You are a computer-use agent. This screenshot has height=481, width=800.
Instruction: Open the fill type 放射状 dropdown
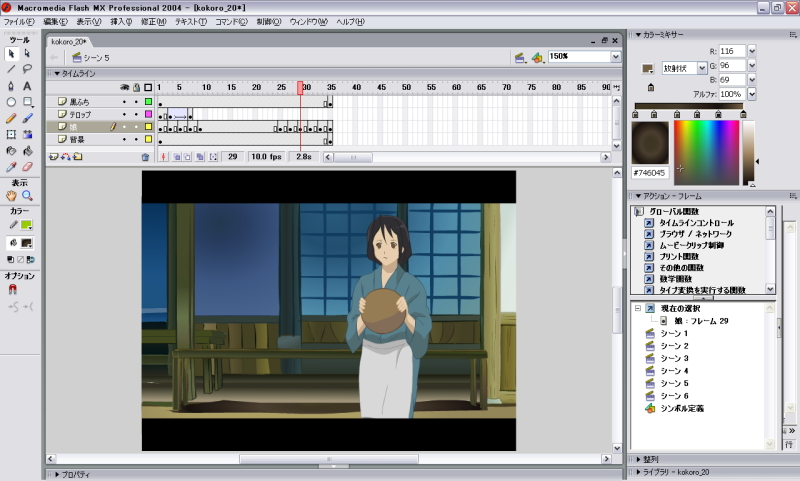pyautogui.click(x=702, y=68)
